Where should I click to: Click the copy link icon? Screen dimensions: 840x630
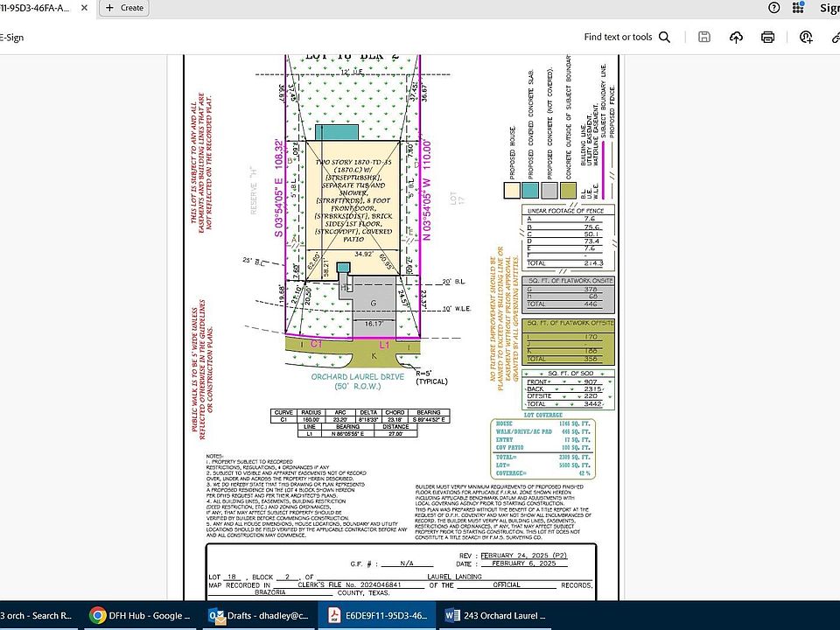point(834,37)
